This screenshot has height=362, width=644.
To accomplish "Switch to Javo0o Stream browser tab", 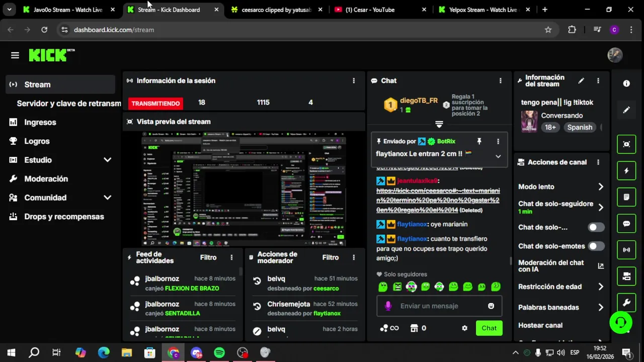I will click(x=67, y=10).
